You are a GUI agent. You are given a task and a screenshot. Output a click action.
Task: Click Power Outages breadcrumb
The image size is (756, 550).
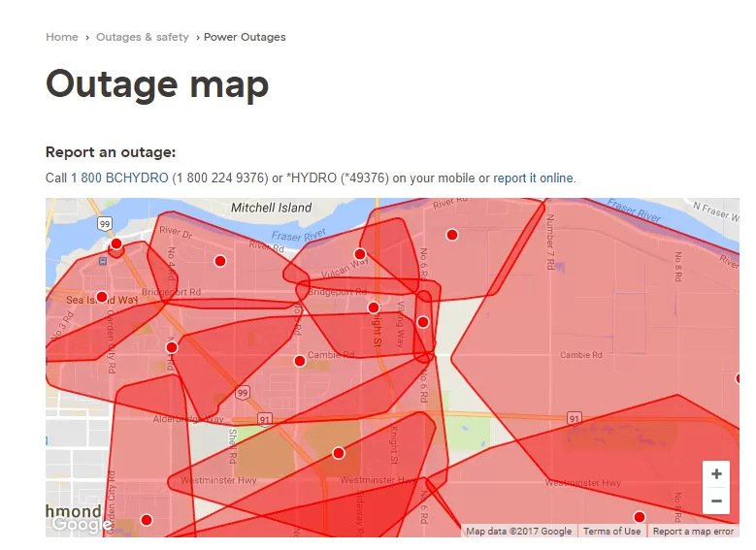click(x=245, y=37)
